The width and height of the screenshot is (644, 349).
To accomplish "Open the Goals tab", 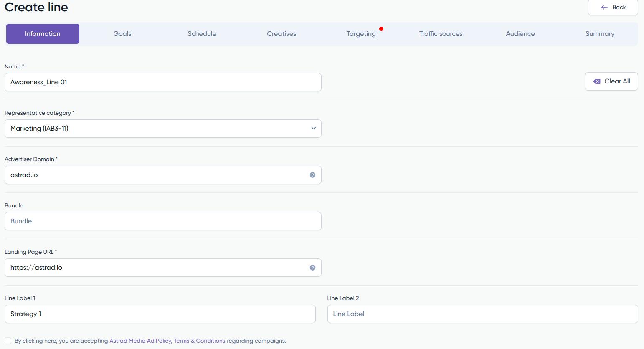I will [122, 34].
